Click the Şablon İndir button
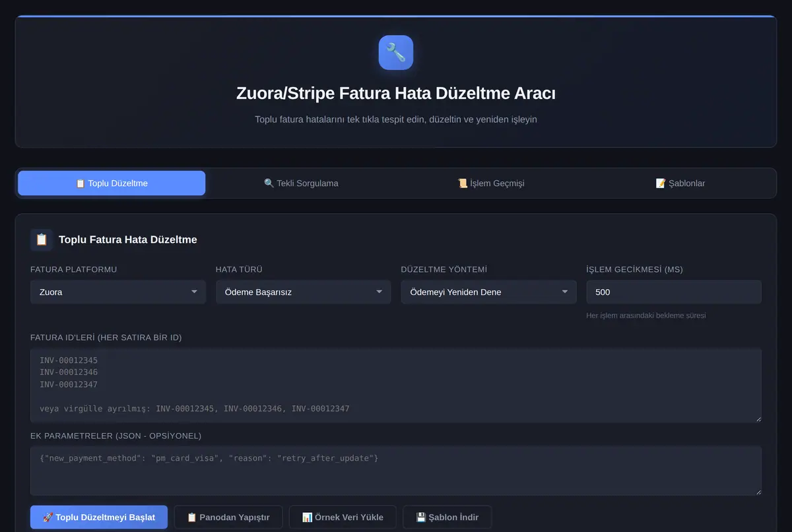Viewport: 792px width, 532px height. coord(447,517)
